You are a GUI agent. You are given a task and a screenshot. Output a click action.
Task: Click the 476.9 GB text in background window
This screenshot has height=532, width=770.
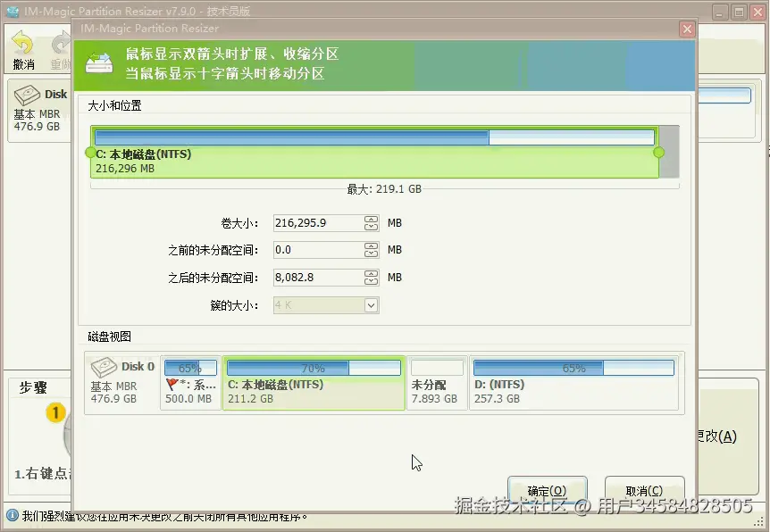tap(37, 126)
